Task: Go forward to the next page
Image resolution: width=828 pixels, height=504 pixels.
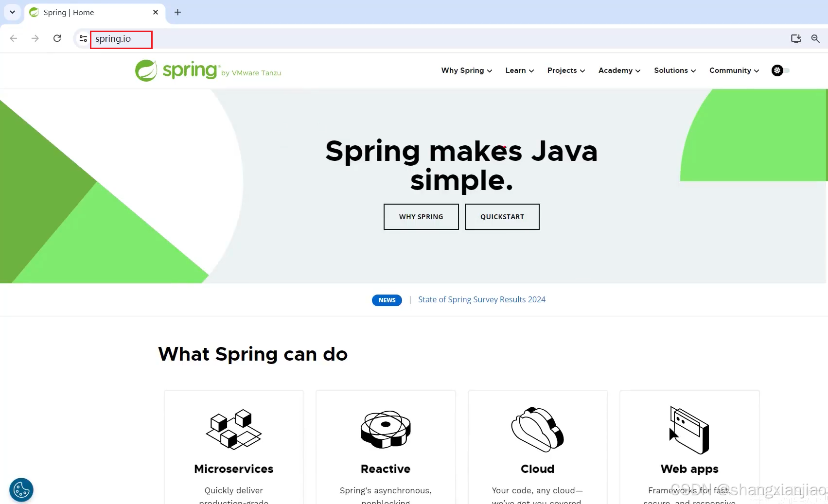Action: [35, 38]
